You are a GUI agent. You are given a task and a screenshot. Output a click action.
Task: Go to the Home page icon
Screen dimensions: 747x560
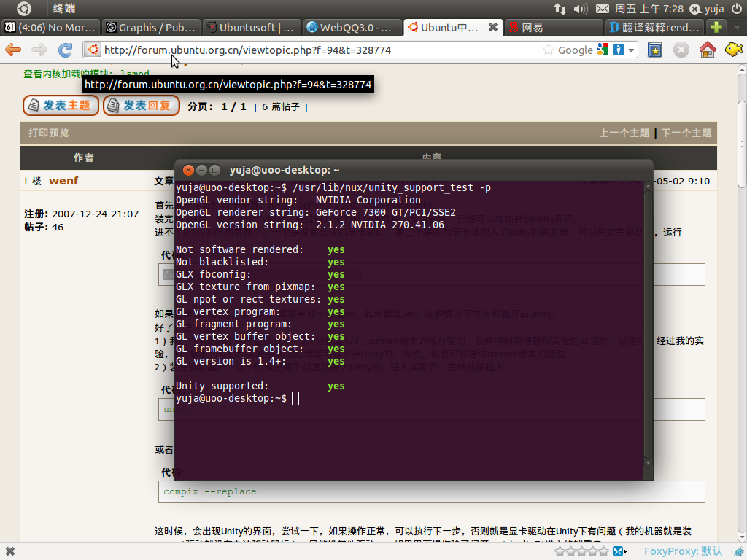point(708,50)
